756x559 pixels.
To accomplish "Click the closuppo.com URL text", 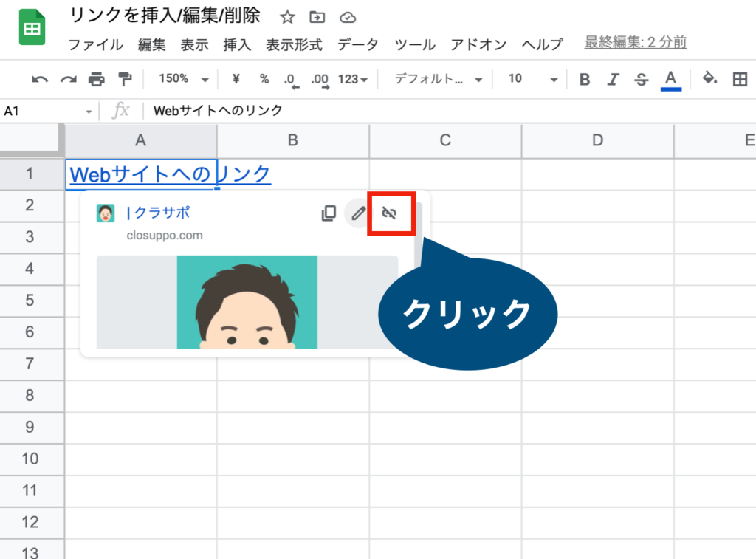I will (x=165, y=236).
